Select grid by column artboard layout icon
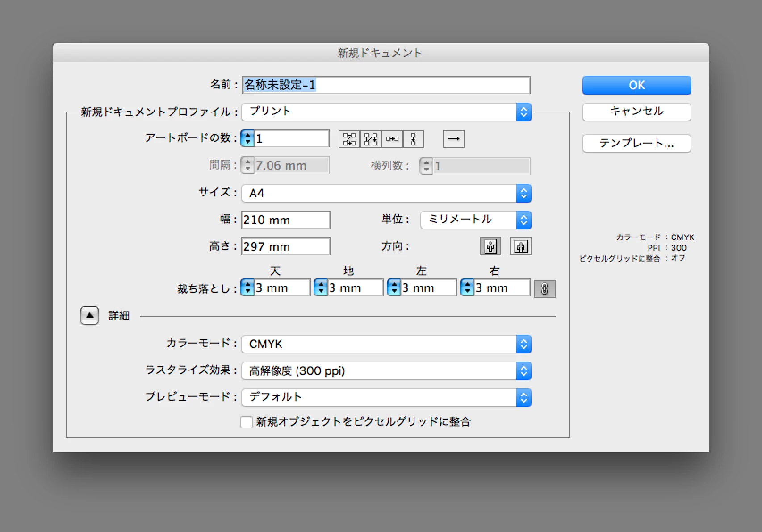 click(x=371, y=139)
